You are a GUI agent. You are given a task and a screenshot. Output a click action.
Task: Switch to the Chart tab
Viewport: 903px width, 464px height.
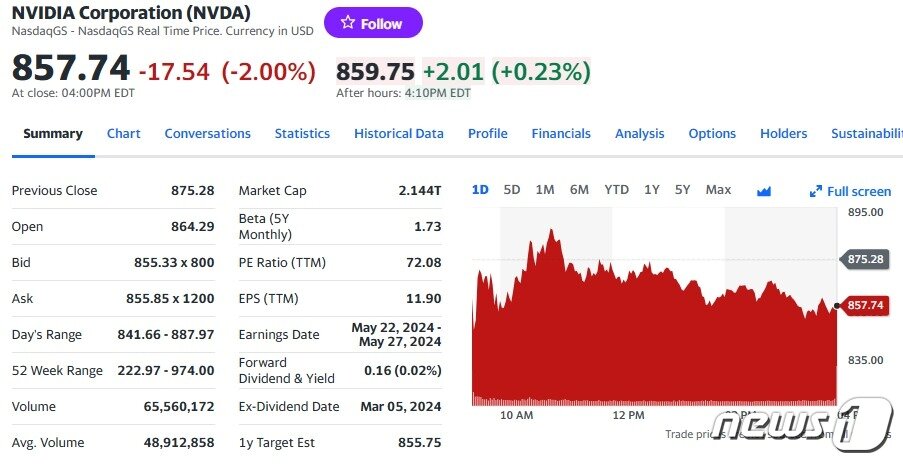click(x=124, y=134)
